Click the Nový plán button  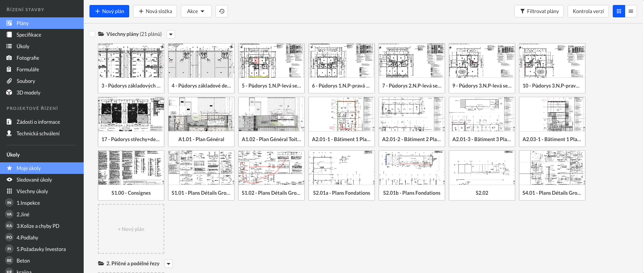coord(110,11)
